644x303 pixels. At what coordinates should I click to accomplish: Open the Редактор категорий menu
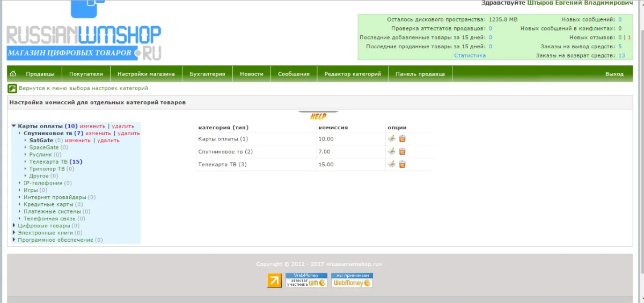point(353,74)
